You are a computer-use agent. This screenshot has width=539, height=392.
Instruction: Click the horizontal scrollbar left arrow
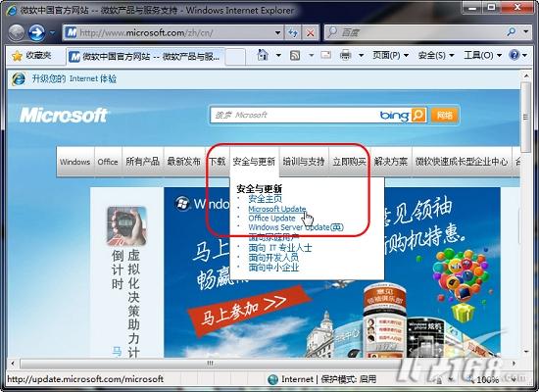13,364
